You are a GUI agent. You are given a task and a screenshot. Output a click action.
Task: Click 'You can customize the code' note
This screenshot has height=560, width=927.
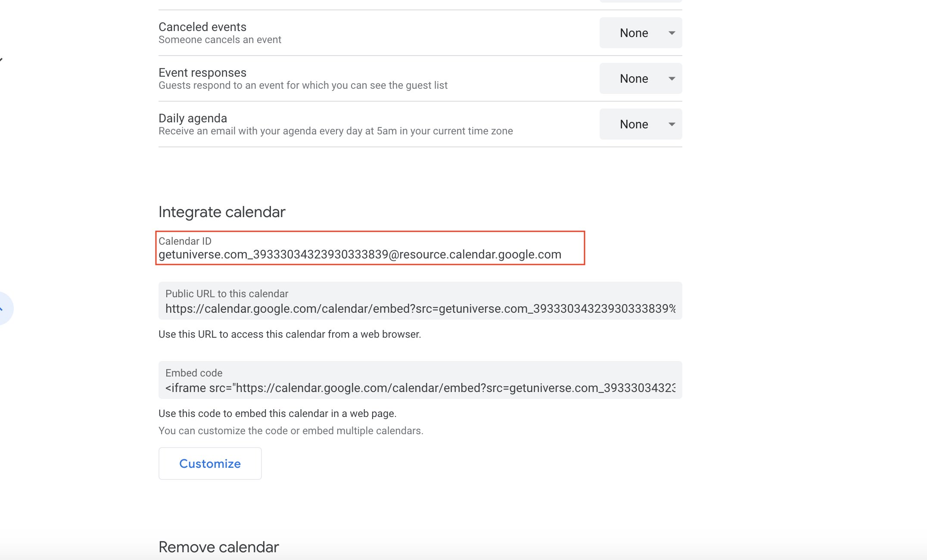tap(291, 431)
